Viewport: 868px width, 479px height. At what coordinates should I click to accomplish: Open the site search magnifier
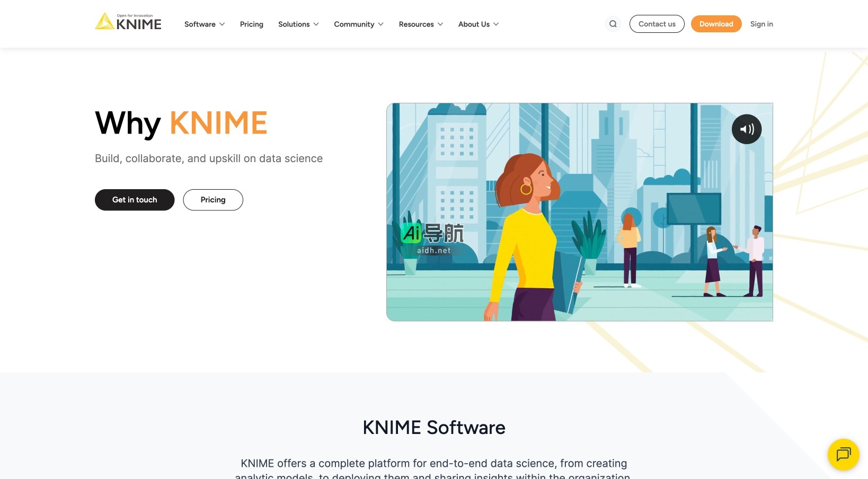pos(613,24)
